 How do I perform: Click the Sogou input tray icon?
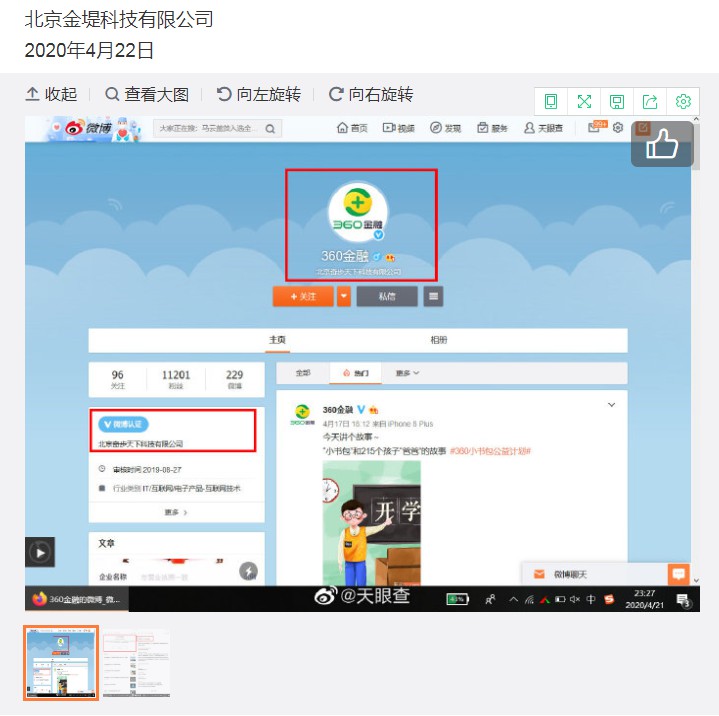609,599
